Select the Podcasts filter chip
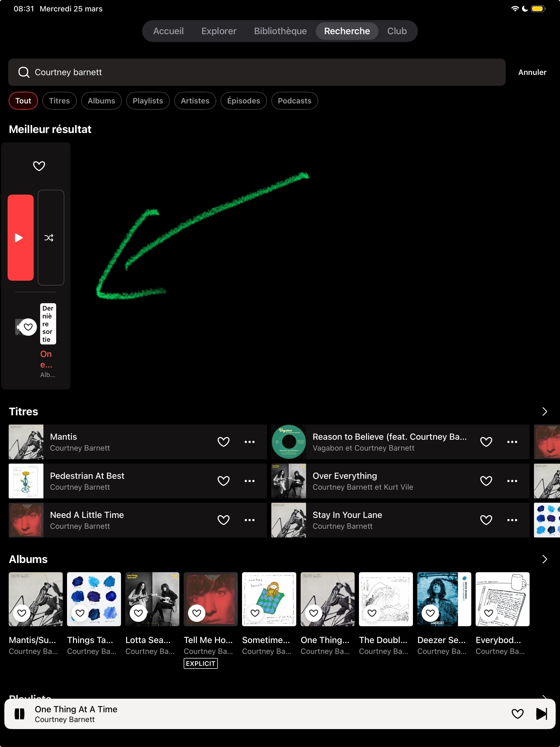 [x=294, y=101]
